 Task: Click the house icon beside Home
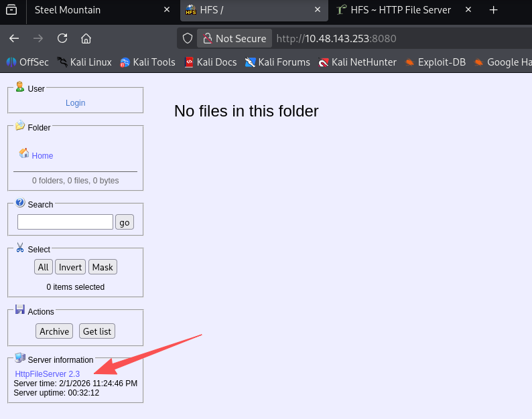click(x=24, y=153)
